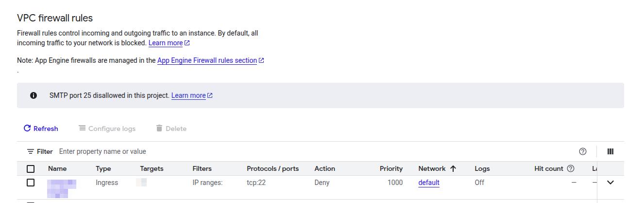Click Learn more in SMTP port notice
This screenshot has height=203, width=644.
(188, 95)
